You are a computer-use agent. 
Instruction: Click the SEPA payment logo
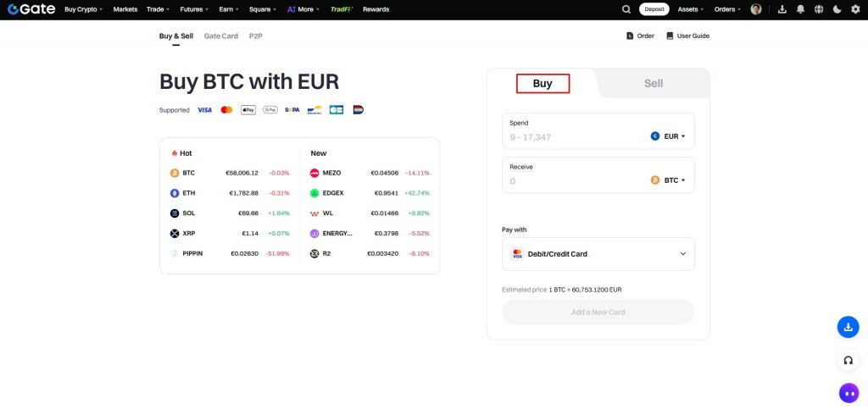(292, 110)
